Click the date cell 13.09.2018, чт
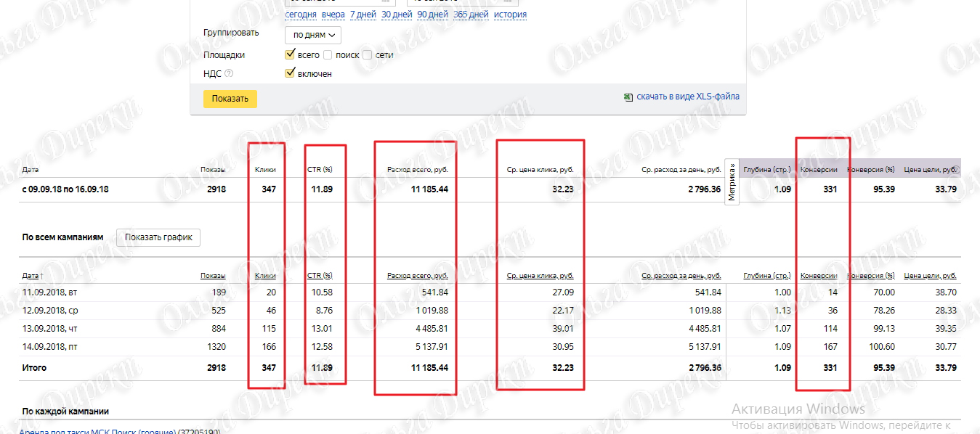 [49, 329]
